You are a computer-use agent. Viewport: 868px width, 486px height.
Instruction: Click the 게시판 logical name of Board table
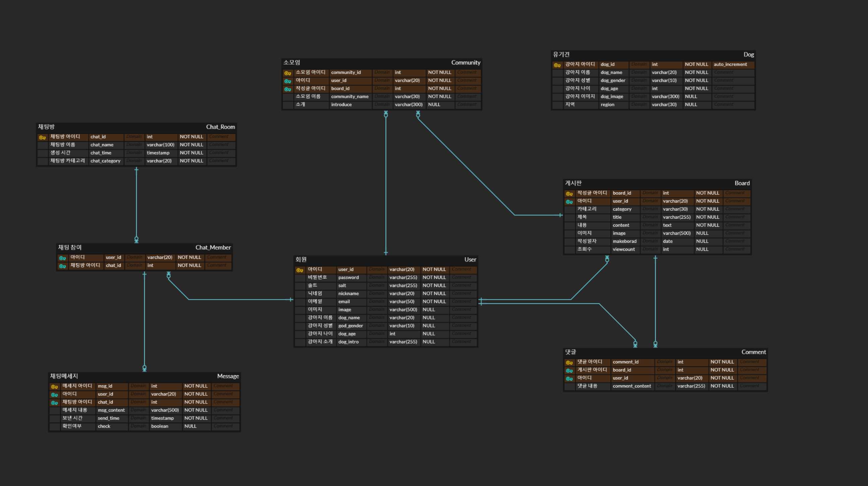[573, 183]
